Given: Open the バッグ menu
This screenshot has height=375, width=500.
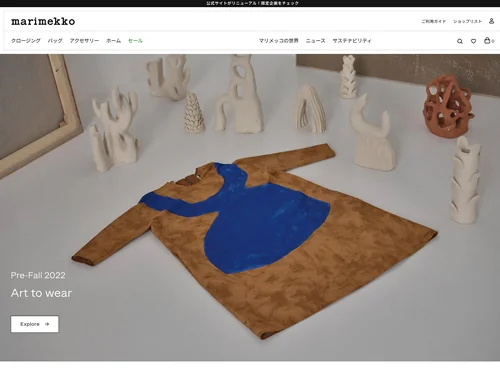Looking at the screenshot, I should pos(55,41).
